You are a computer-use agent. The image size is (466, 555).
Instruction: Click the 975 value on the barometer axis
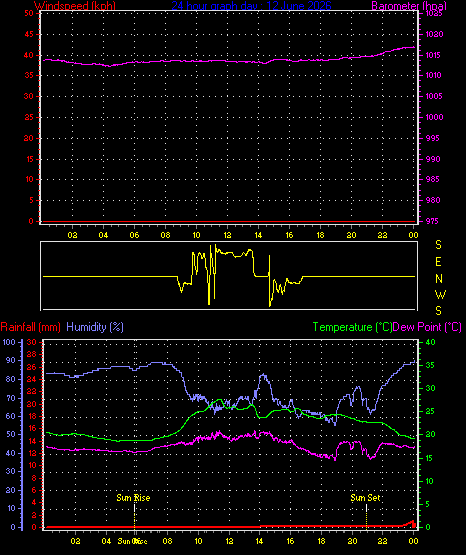pyautogui.click(x=432, y=221)
